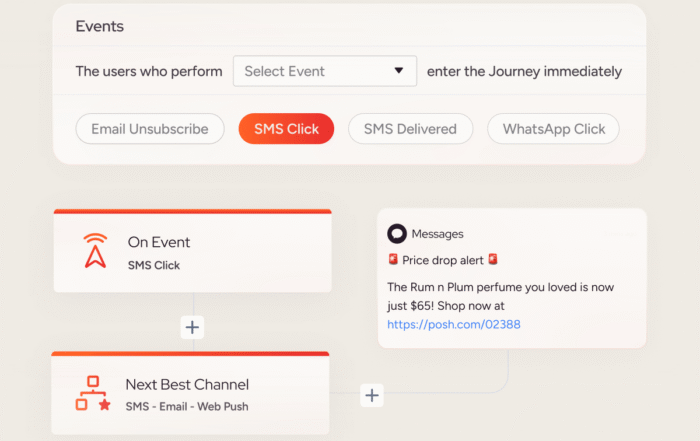Viewport: 700px width, 441px height.
Task: Open the posh.com/02388 link
Action: point(454,324)
